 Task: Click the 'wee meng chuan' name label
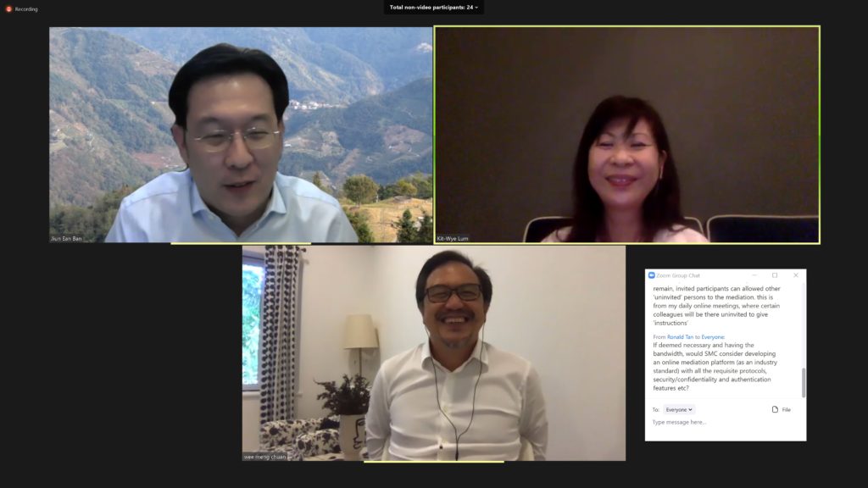pyautogui.click(x=265, y=456)
